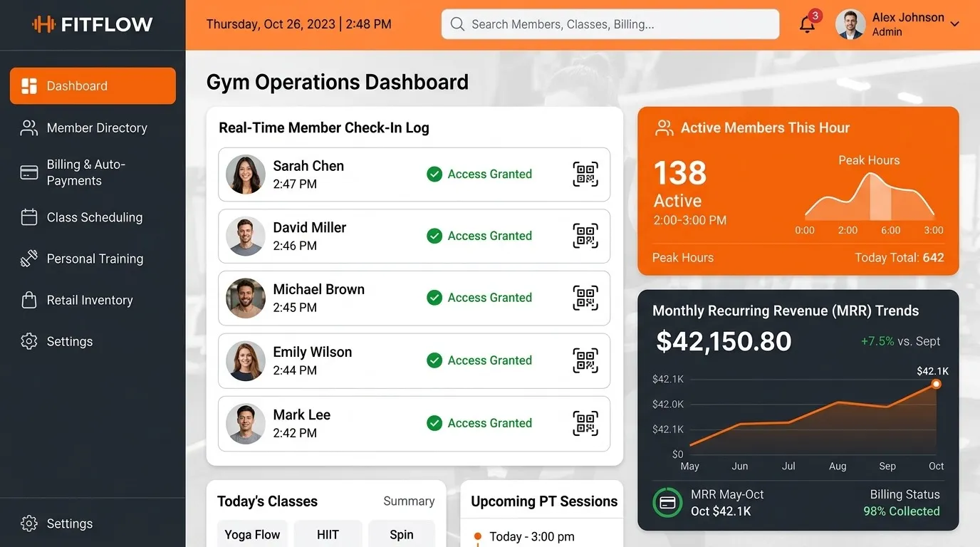The image size is (980, 547).
Task: Click Sarah Chen's green access checkmark
Action: [434, 174]
